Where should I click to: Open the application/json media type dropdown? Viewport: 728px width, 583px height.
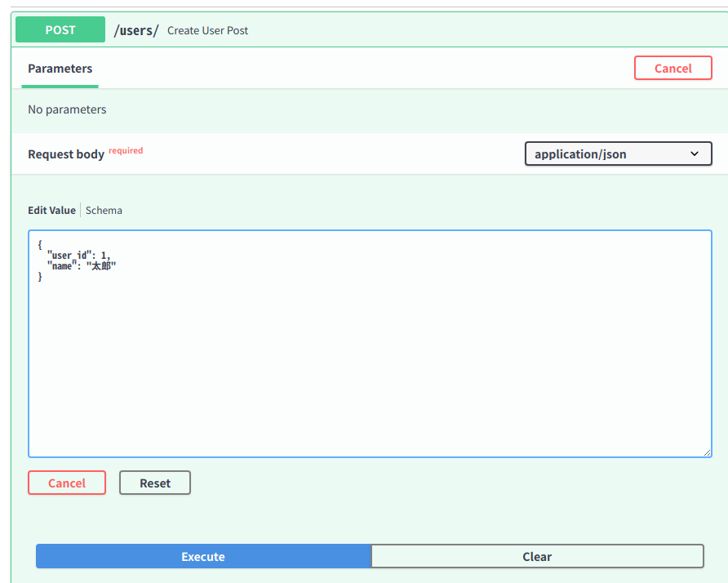tap(618, 154)
